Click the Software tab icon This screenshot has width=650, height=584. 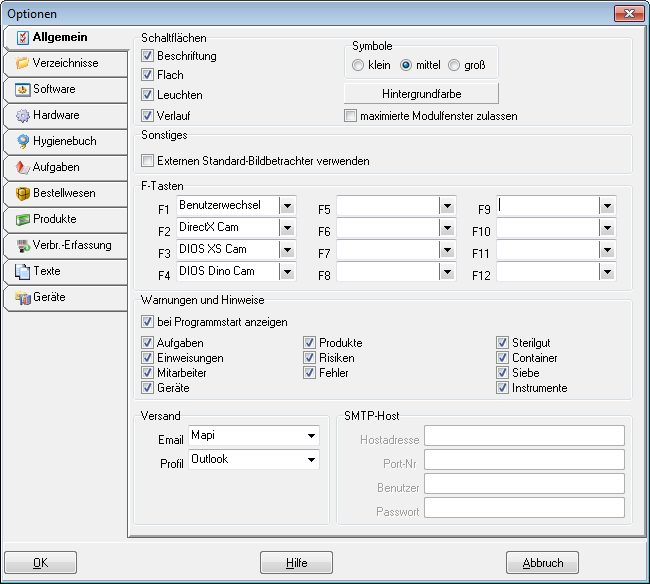(x=22, y=89)
